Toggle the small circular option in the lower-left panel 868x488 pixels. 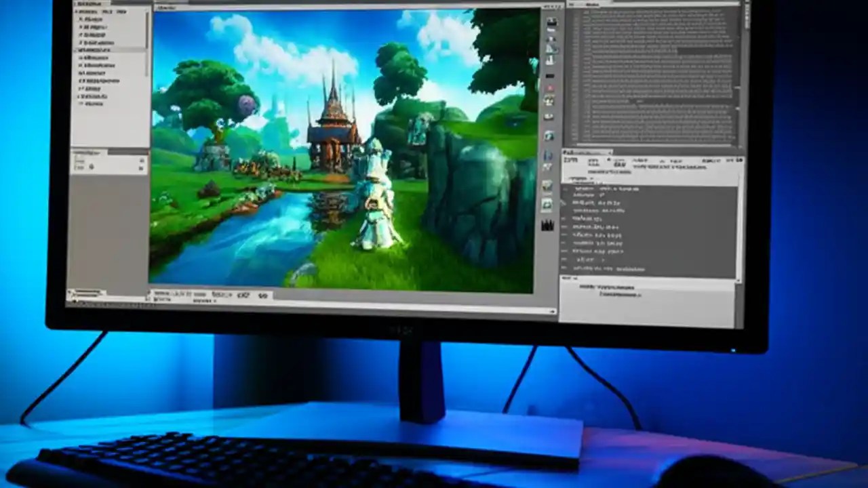coord(92,167)
